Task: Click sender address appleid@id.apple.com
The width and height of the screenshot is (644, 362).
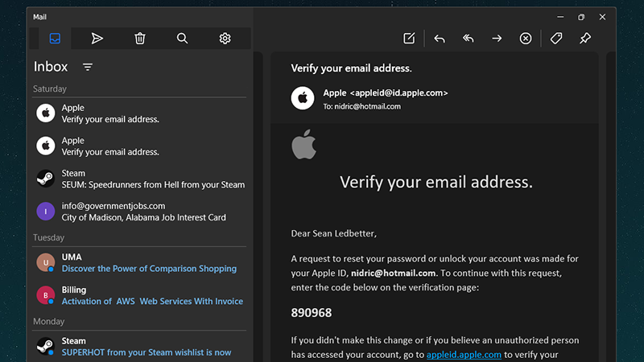Action: [398, 93]
